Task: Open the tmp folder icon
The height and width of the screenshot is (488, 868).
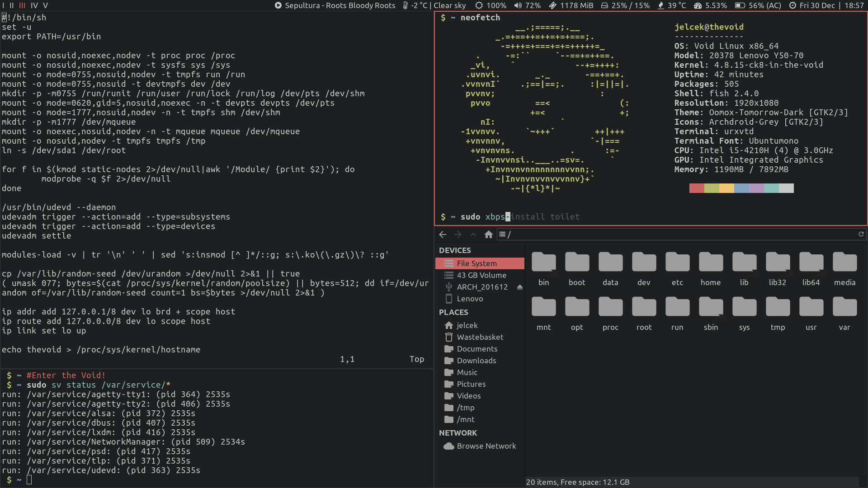Action: click(778, 314)
